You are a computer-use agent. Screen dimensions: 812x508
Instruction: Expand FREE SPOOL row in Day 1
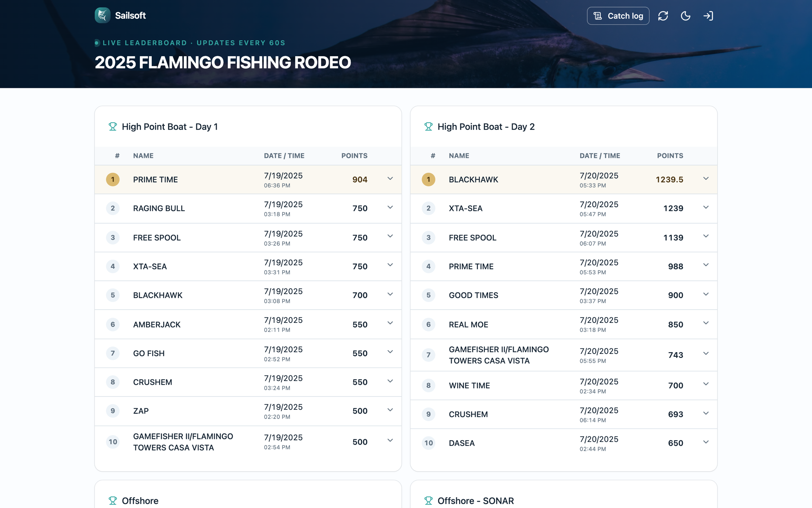(x=390, y=236)
